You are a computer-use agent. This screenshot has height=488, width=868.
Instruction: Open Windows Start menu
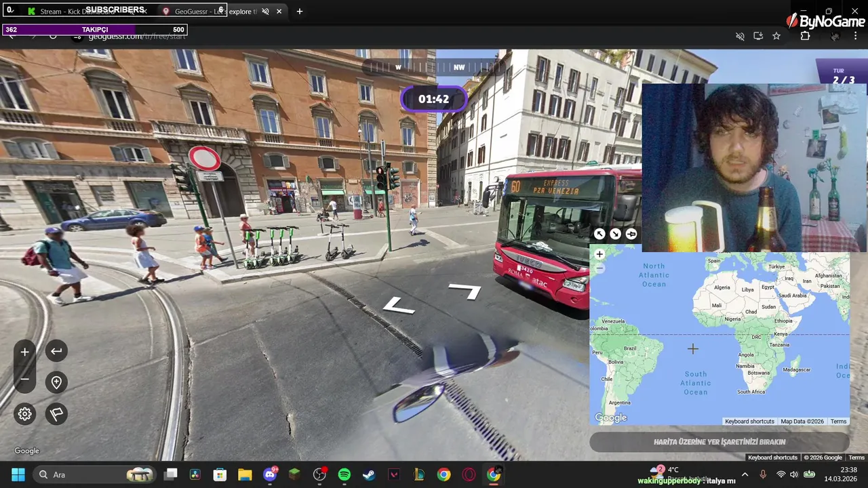pyautogui.click(x=18, y=474)
